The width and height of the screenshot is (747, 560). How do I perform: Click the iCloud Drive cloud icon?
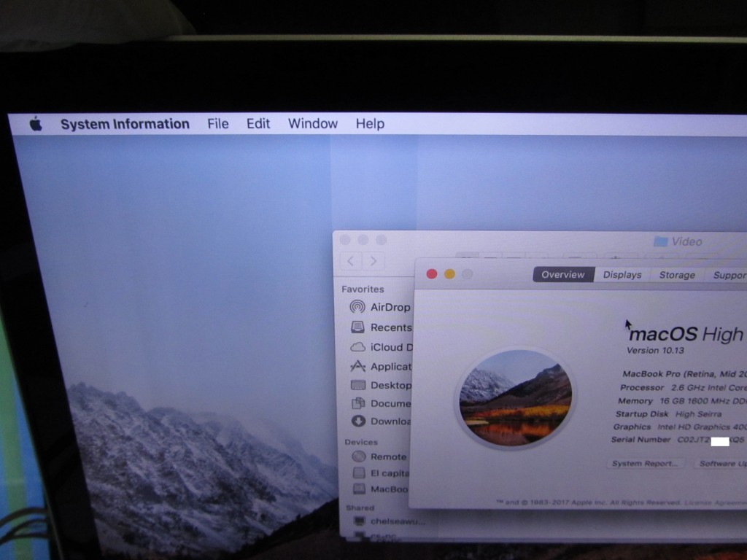tap(357, 347)
